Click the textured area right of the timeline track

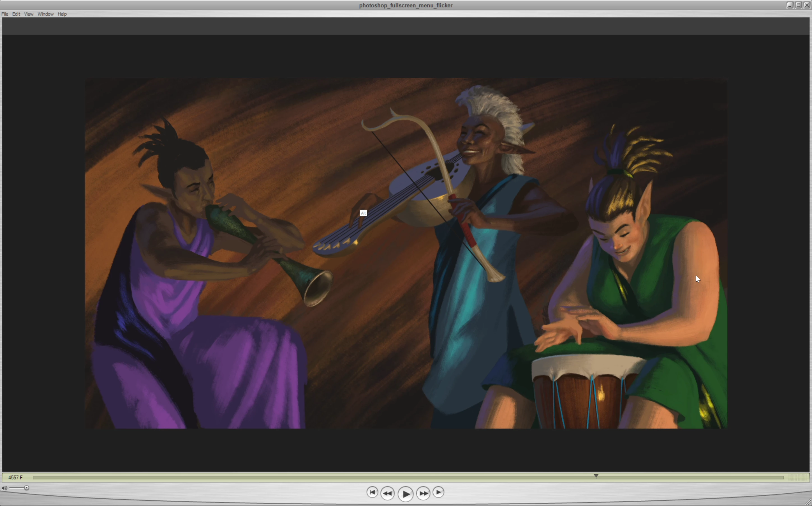[797, 478]
